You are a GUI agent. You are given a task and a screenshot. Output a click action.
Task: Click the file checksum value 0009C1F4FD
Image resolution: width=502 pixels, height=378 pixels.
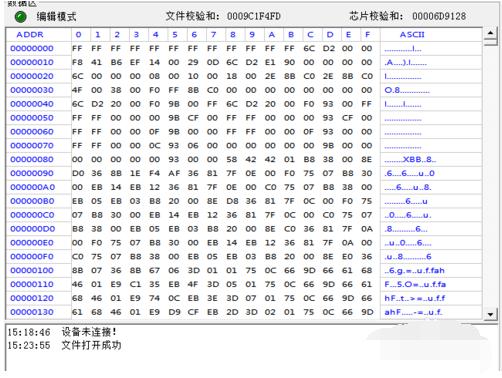tap(254, 16)
